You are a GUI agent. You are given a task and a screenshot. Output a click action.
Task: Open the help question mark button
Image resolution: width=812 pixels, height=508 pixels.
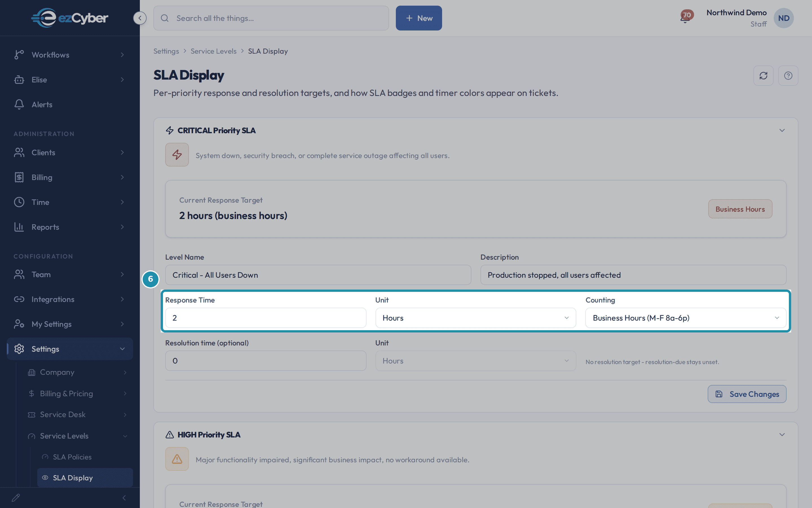click(x=788, y=76)
